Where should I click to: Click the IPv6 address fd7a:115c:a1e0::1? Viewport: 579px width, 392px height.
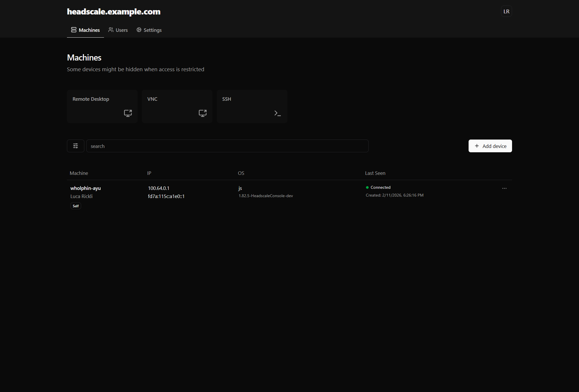coord(166,196)
